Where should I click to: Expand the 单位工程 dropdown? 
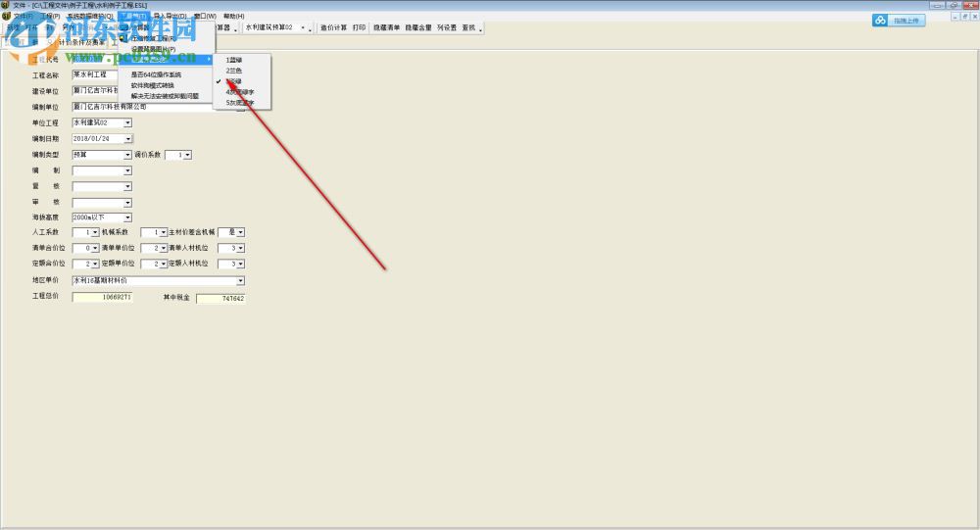click(x=127, y=123)
